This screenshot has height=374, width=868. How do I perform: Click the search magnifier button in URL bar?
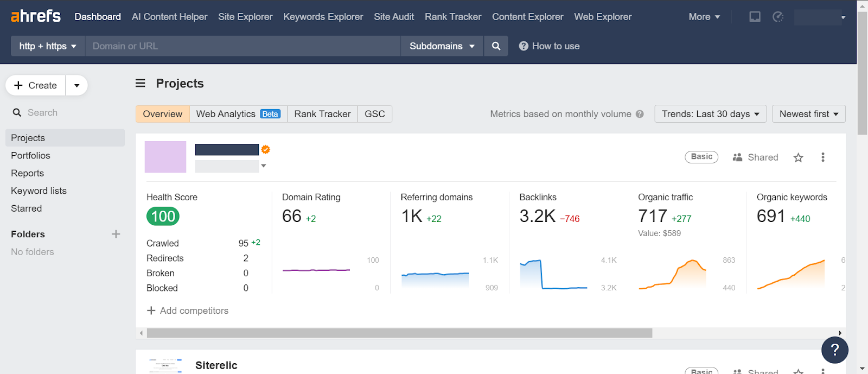click(x=496, y=46)
